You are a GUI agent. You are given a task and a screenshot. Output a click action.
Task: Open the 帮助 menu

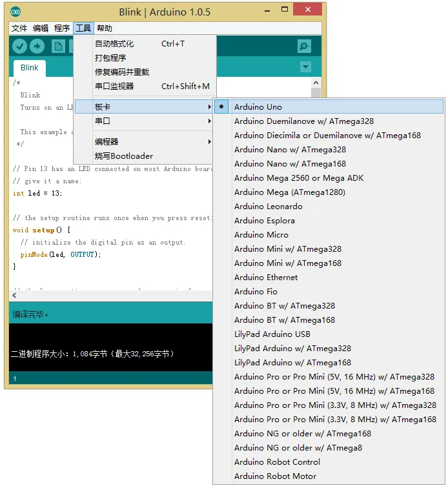tap(105, 28)
